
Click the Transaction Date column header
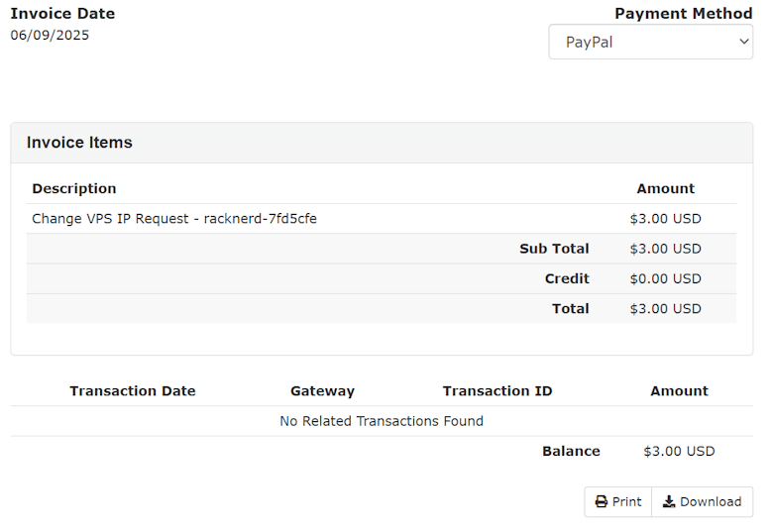133,391
